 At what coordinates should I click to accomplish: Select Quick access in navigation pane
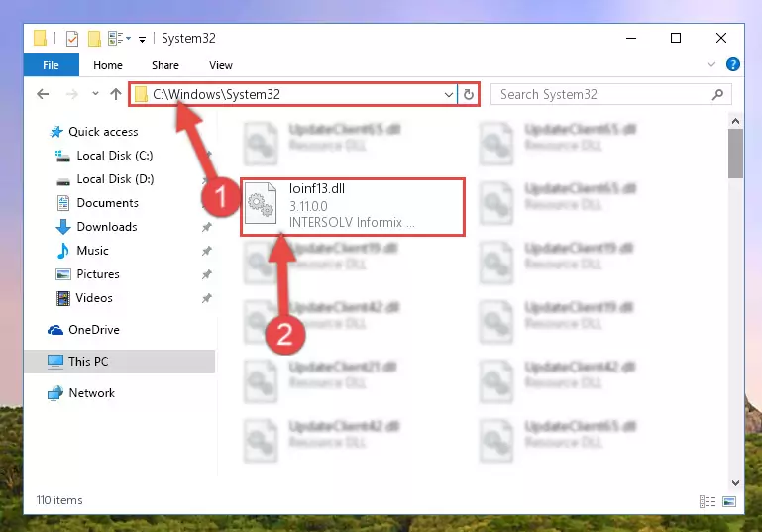(x=103, y=132)
